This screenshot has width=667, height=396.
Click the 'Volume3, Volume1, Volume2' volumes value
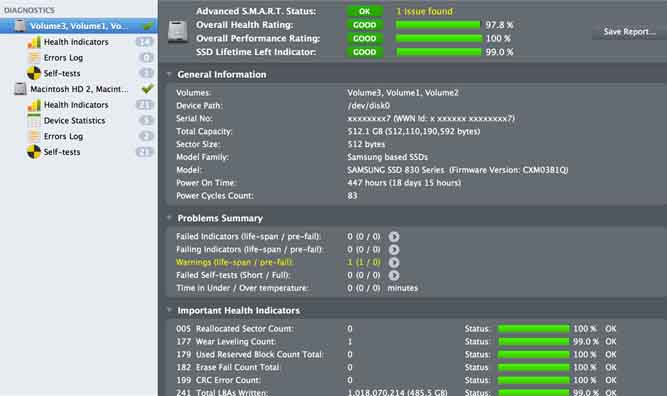click(x=403, y=93)
